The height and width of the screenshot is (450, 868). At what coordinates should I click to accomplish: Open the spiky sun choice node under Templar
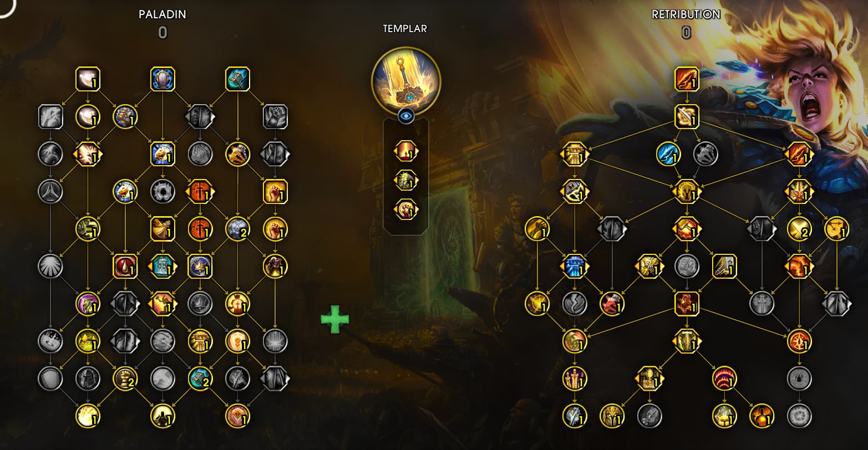406,180
